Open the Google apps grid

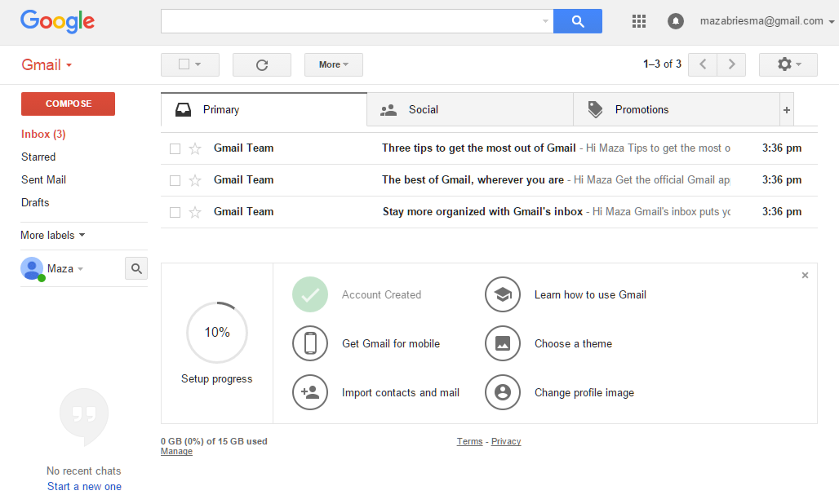[639, 21]
